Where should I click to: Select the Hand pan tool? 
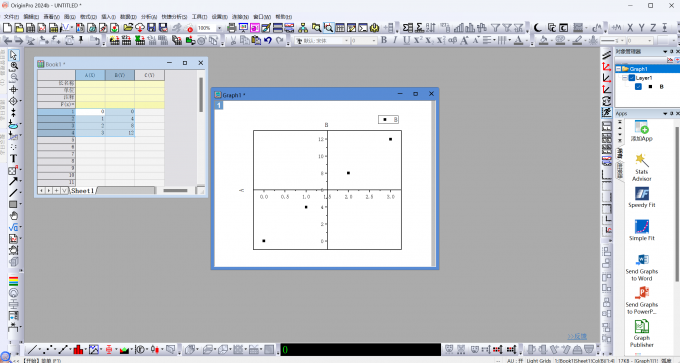(x=13, y=216)
